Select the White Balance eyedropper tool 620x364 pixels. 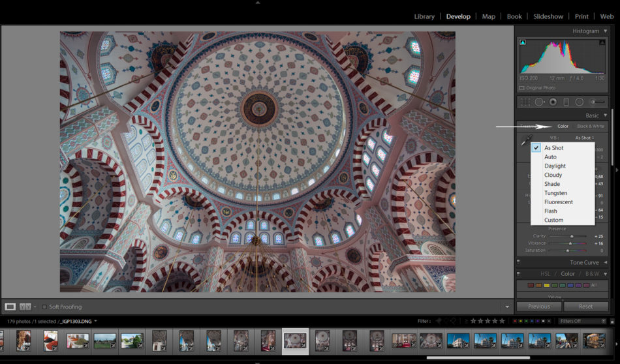coord(526,140)
